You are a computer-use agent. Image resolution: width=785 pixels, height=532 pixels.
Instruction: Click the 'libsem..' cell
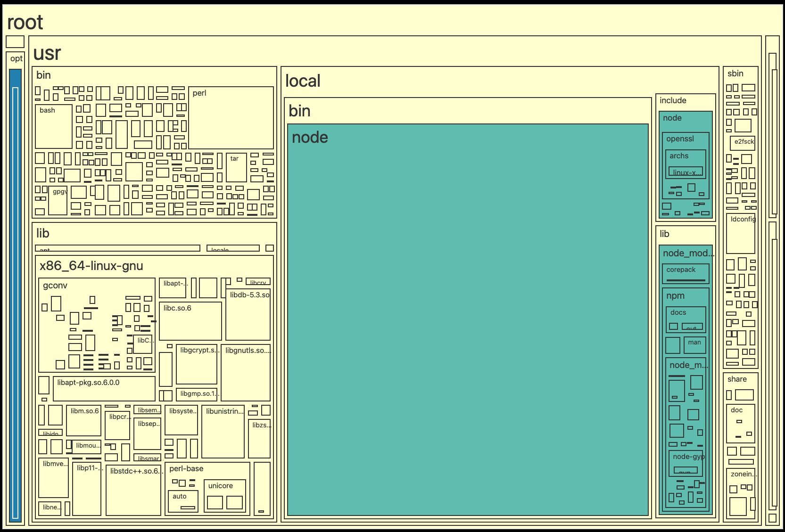tap(148, 410)
